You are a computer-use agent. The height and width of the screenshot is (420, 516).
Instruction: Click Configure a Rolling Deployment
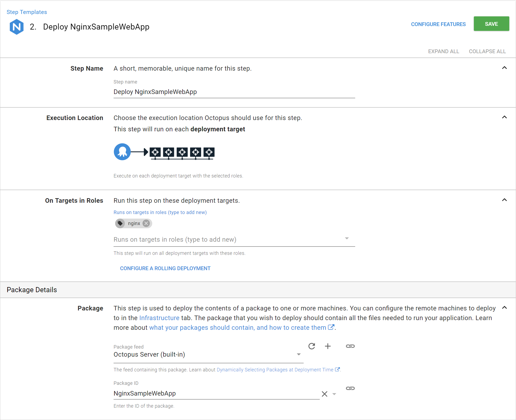pos(165,268)
